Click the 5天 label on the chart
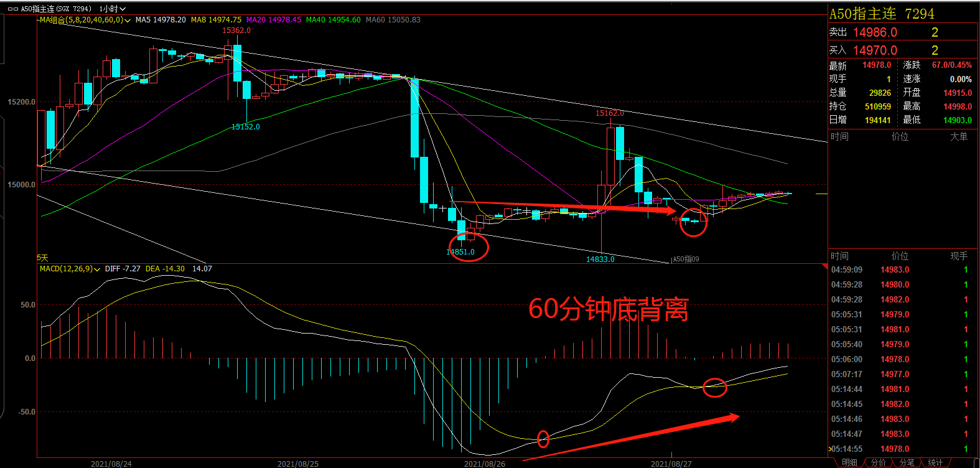The image size is (980, 468). tap(42, 258)
